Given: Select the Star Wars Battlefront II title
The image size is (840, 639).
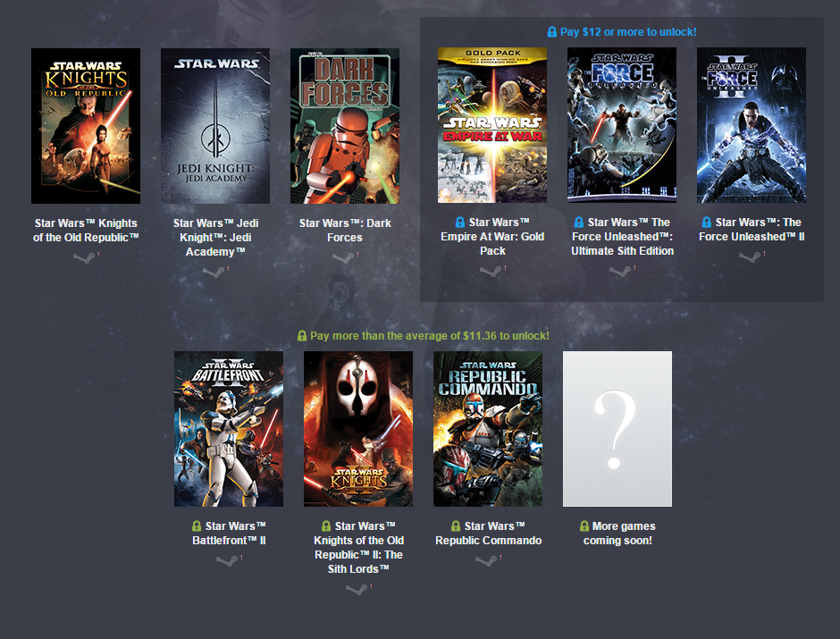Looking at the screenshot, I should pyautogui.click(x=229, y=533).
